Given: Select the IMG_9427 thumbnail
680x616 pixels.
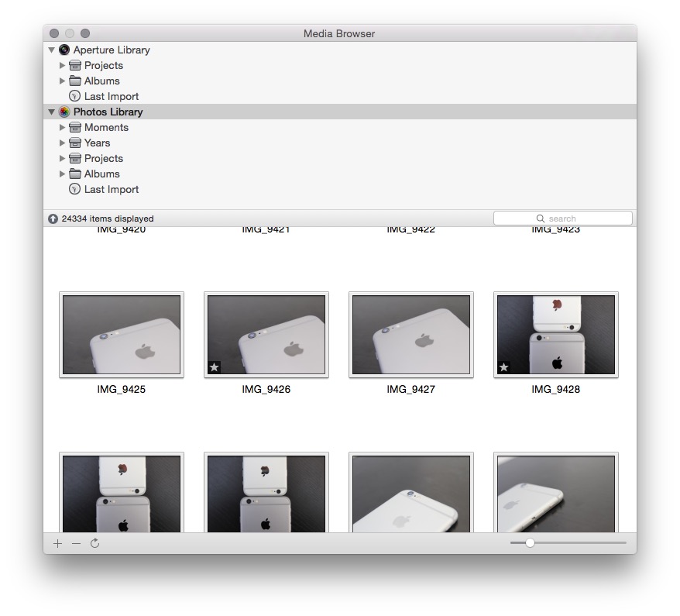Looking at the screenshot, I should 411,335.
